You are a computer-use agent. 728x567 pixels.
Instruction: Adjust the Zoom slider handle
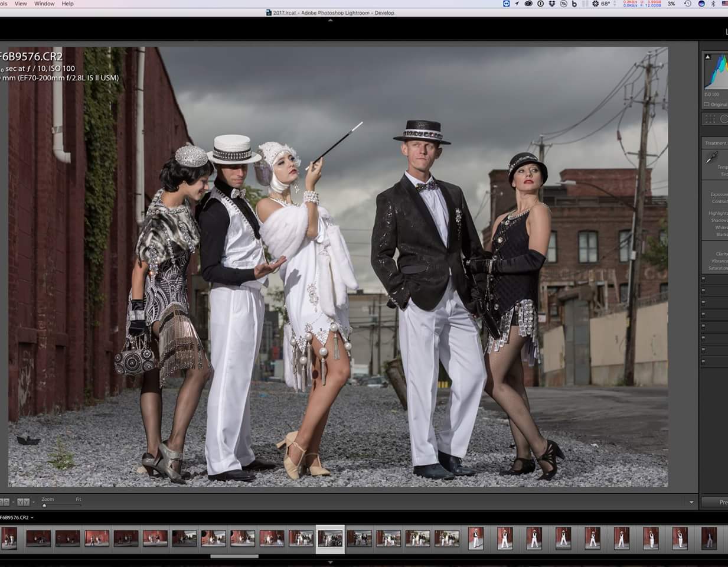pos(44,506)
